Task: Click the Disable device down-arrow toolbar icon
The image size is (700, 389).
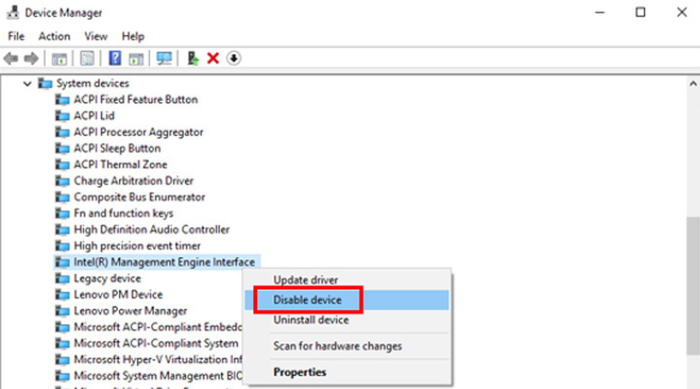Action: click(233, 58)
